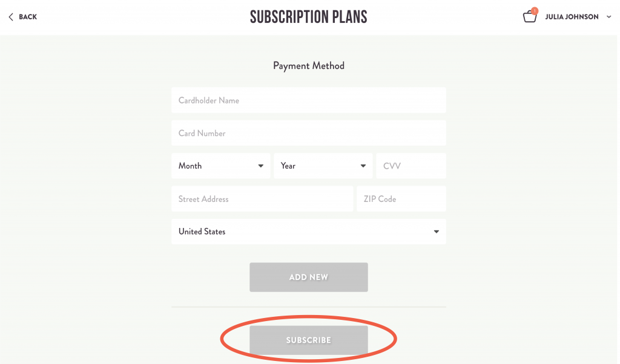This screenshot has width=620, height=364.
Task: Click the Street Address field
Action: [262, 198]
